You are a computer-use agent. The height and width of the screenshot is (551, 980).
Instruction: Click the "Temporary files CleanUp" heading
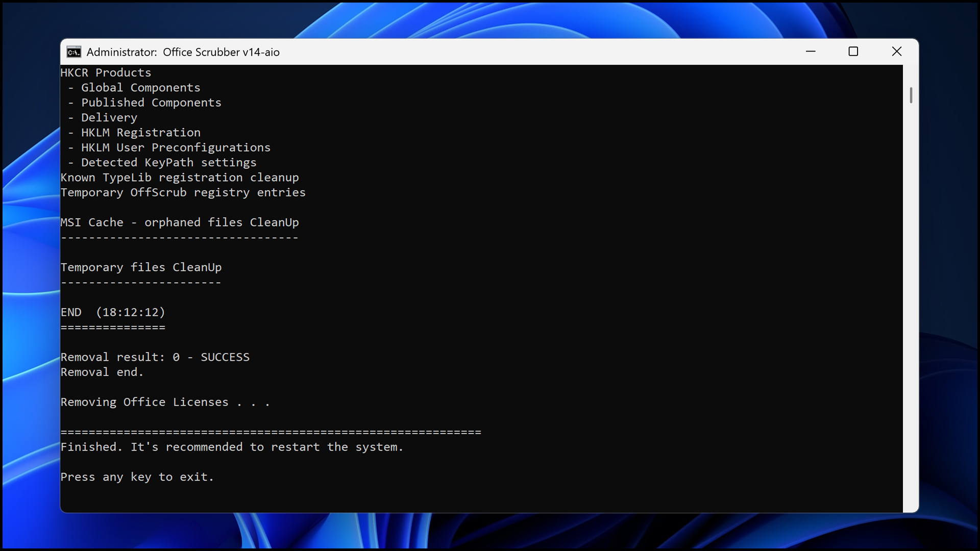point(141,267)
